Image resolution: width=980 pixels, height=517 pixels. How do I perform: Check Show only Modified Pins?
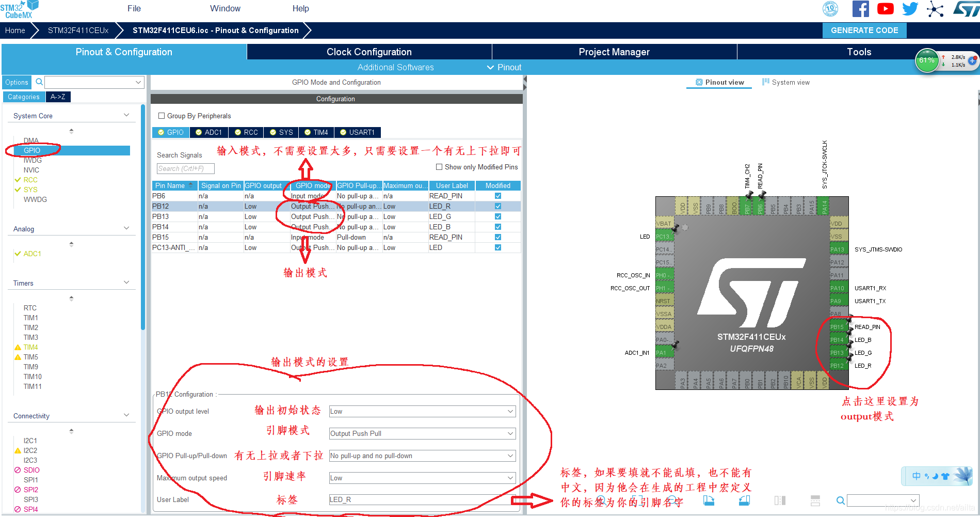click(439, 167)
